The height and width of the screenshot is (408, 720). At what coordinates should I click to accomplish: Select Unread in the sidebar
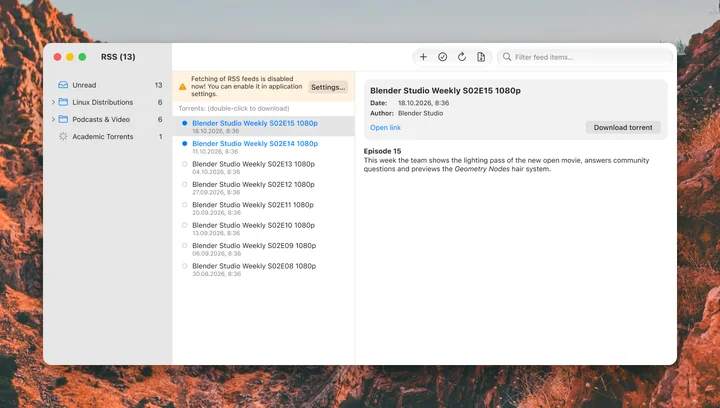coord(107,85)
